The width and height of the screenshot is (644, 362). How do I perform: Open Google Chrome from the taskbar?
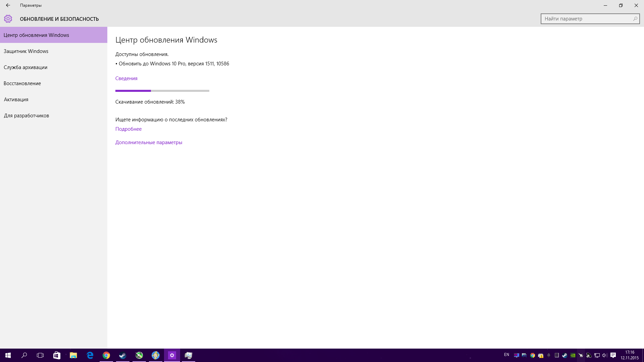click(106, 355)
